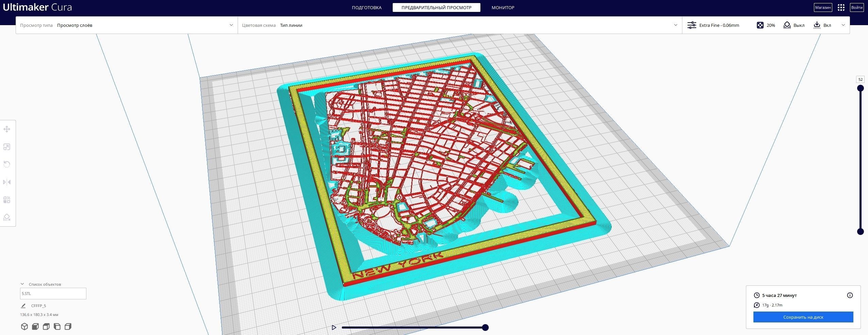Select the Support Blocker tool

[x=7, y=217]
